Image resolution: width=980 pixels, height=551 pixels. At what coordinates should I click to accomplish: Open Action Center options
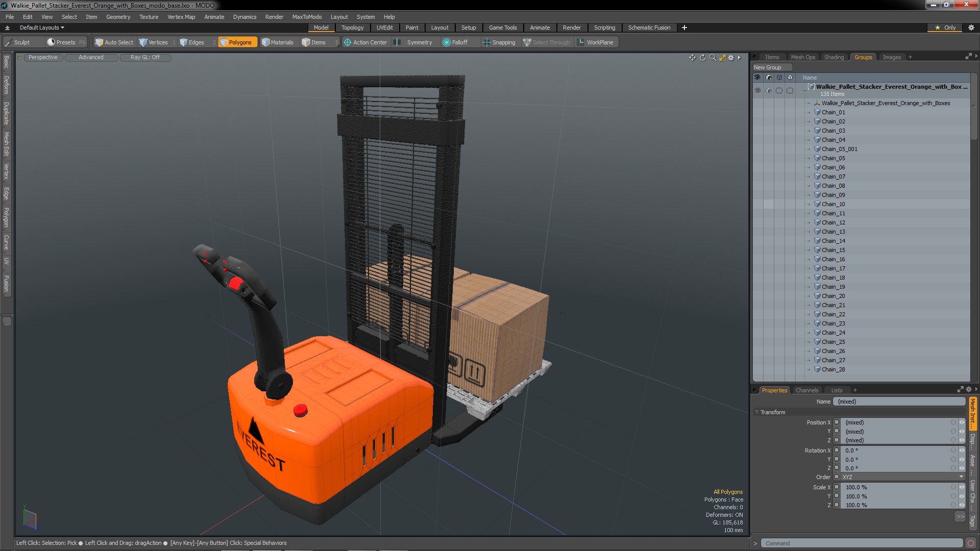coord(365,42)
